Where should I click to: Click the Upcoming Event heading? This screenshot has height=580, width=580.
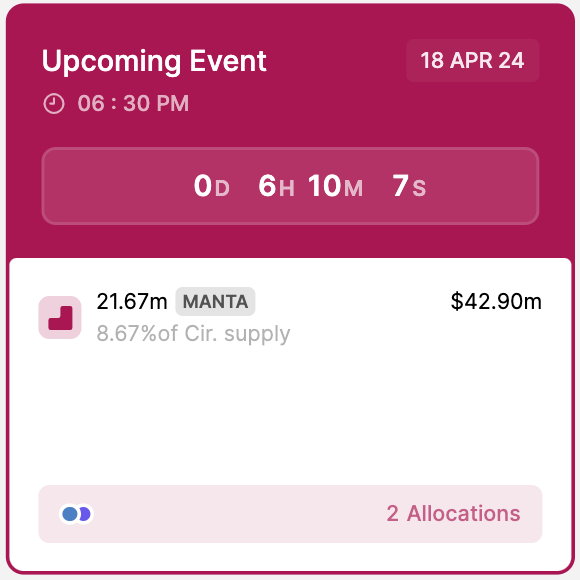click(x=154, y=61)
